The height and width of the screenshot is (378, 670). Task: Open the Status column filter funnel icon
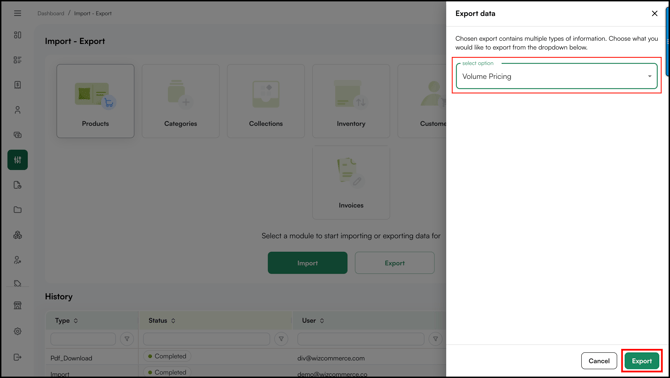point(281,339)
